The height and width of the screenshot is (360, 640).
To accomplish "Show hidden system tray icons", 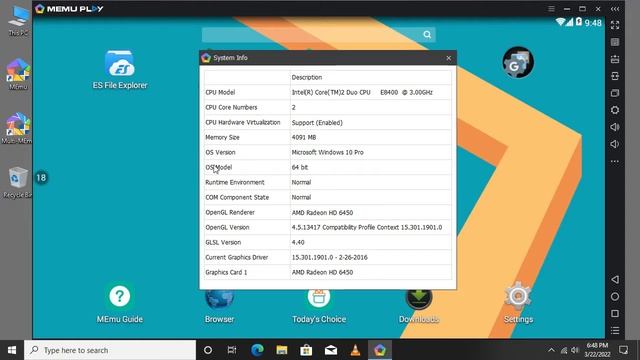I will [551, 350].
